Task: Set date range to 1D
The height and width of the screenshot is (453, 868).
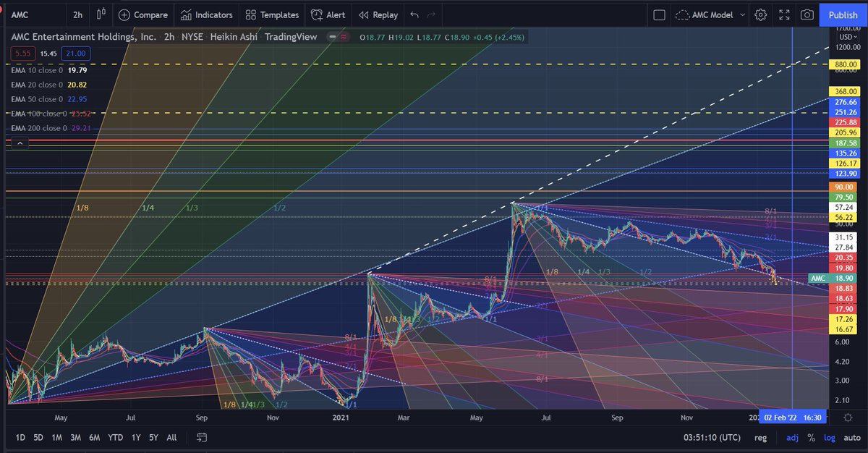Action: point(20,437)
